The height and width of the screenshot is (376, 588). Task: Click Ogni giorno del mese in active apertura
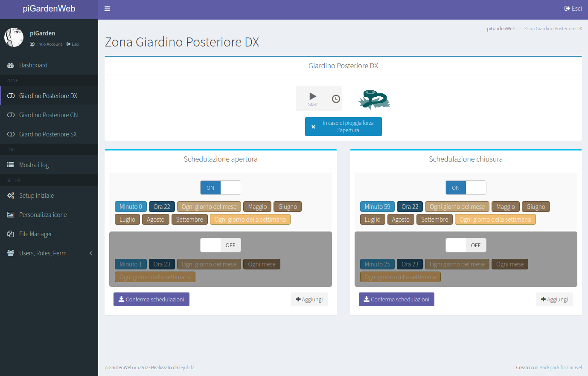[209, 207]
